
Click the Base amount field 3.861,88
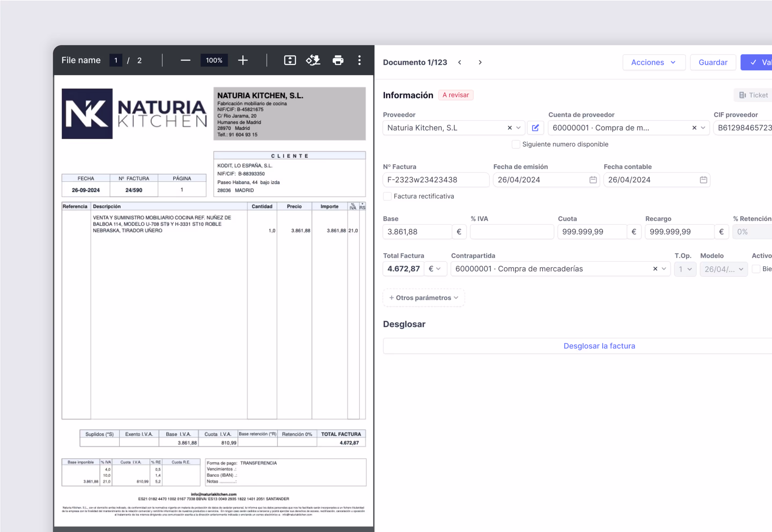click(417, 232)
